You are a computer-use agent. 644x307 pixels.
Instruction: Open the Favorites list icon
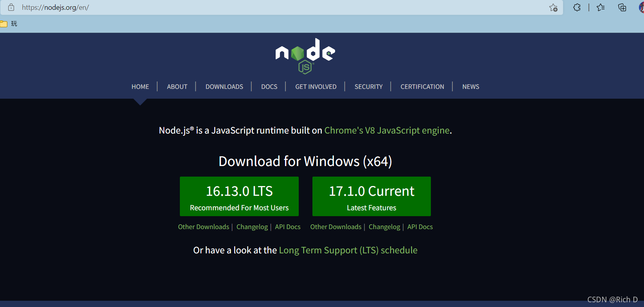click(601, 7)
